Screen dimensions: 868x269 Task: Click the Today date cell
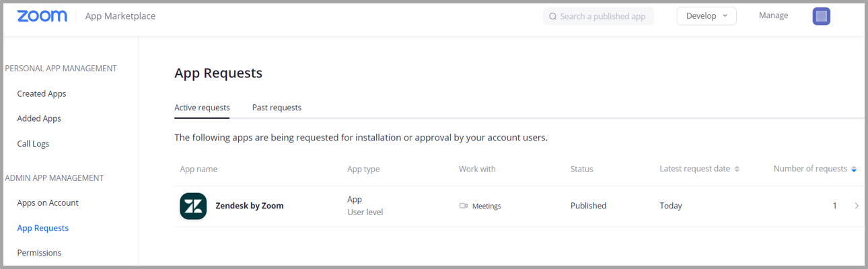(x=671, y=206)
